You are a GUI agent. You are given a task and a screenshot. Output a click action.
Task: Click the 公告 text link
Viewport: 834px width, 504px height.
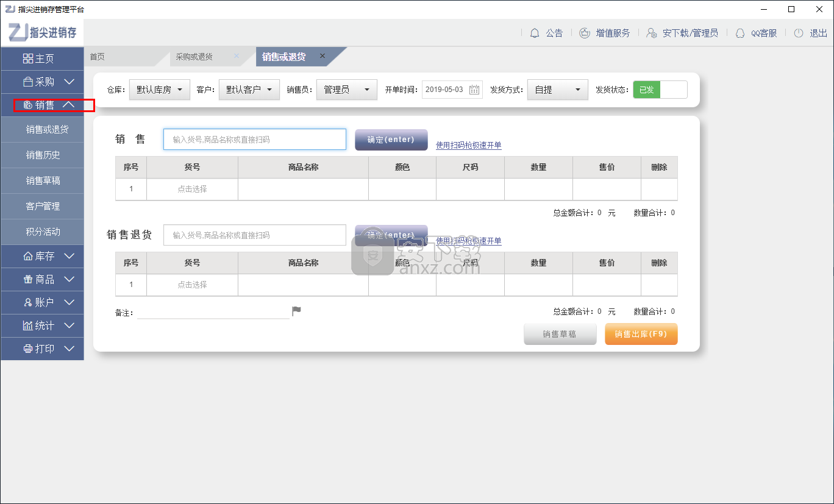click(554, 33)
